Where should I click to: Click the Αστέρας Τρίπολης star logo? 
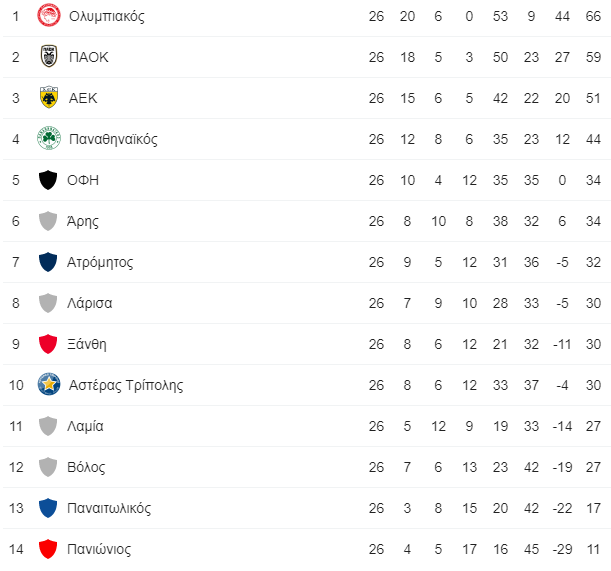48,385
